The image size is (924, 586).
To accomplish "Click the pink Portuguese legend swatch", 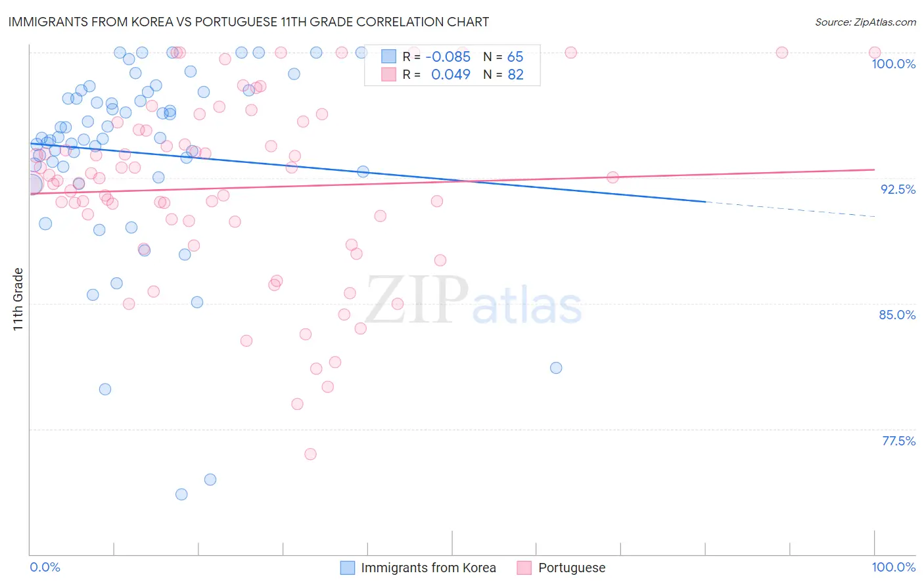I will pyautogui.click(x=524, y=568).
